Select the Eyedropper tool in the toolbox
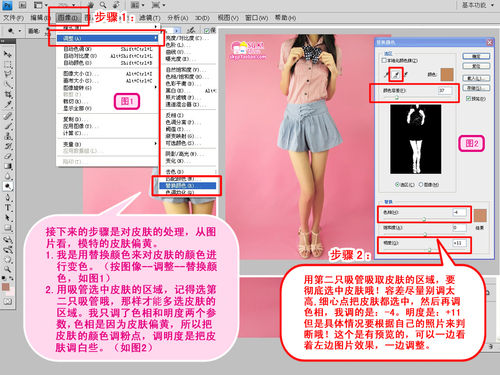Image resolution: width=500 pixels, height=375 pixels. point(7,105)
